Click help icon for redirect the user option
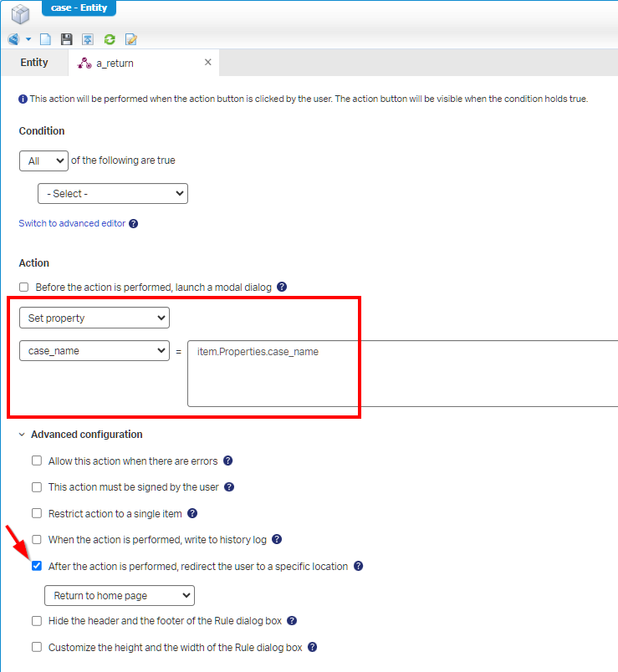The height and width of the screenshot is (672, 618). click(x=359, y=566)
